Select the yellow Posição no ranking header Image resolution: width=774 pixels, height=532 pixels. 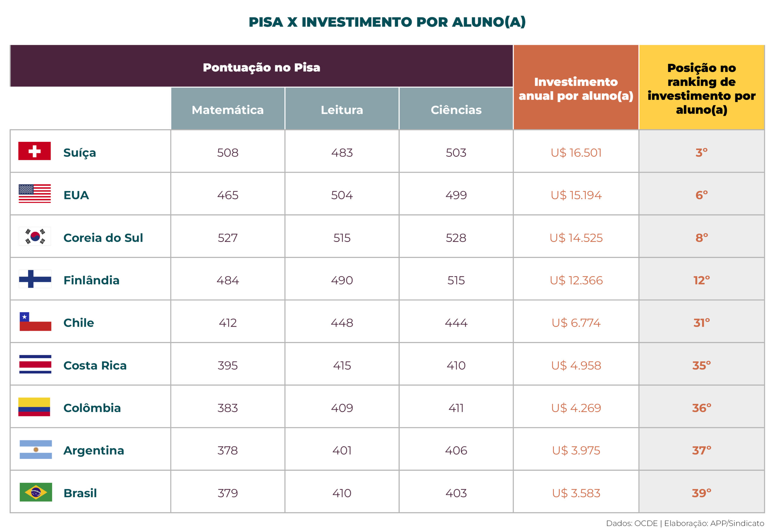[701, 89]
